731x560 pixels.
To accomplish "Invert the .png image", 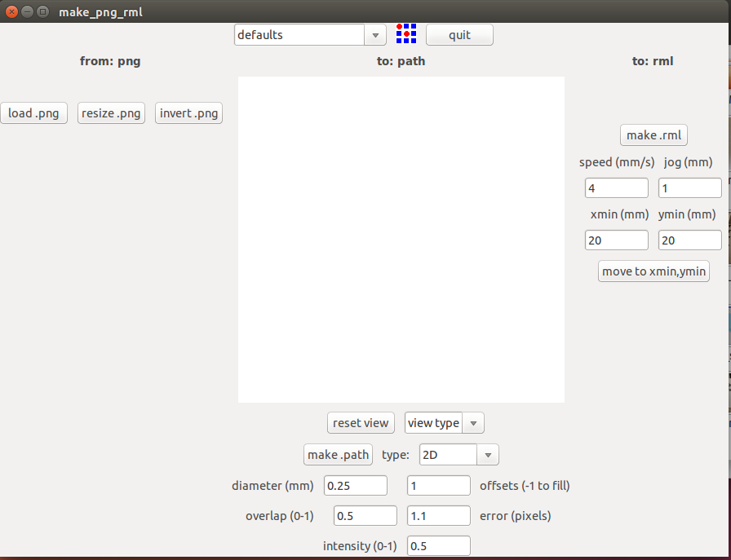I will pyautogui.click(x=188, y=113).
